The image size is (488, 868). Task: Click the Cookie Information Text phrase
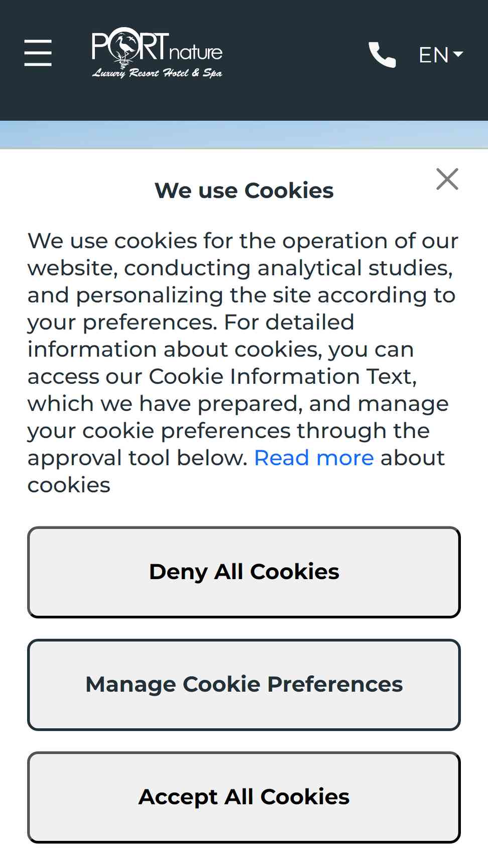click(283, 377)
